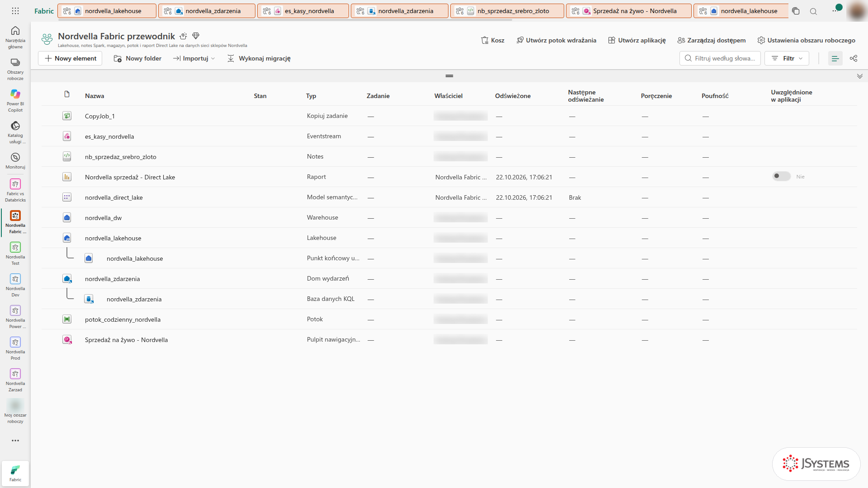
Task: Click the search magnifier in top bar
Action: click(x=813, y=11)
